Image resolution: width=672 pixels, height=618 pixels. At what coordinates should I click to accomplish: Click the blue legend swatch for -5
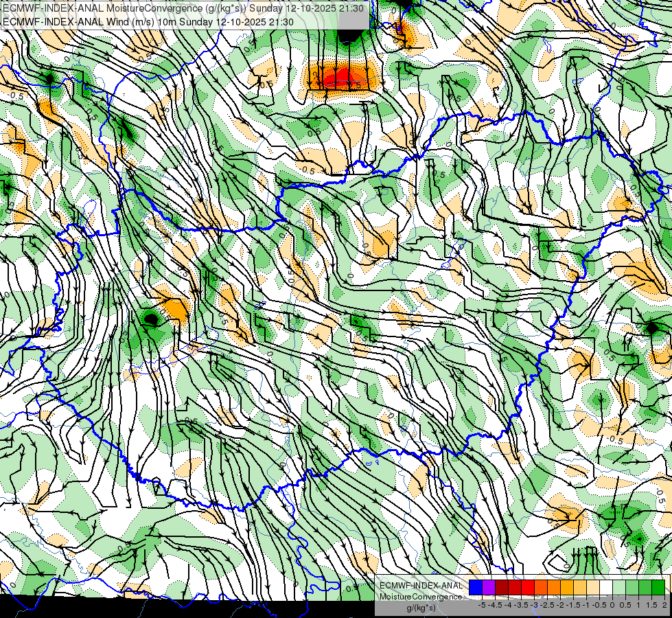(x=476, y=587)
